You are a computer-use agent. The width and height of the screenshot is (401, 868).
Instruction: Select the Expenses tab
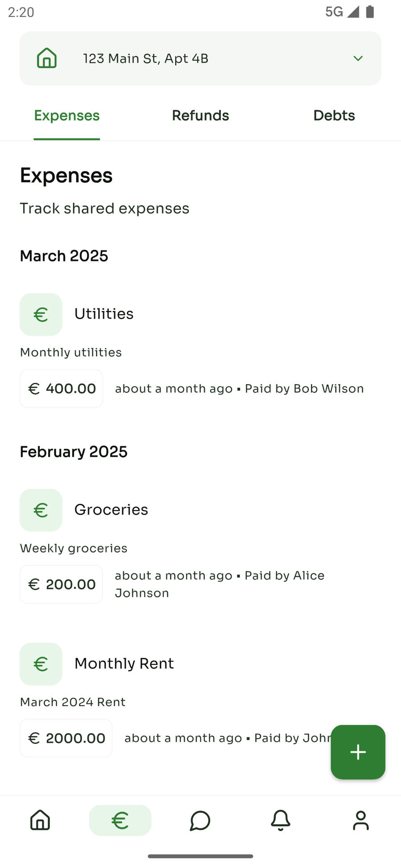click(x=67, y=116)
